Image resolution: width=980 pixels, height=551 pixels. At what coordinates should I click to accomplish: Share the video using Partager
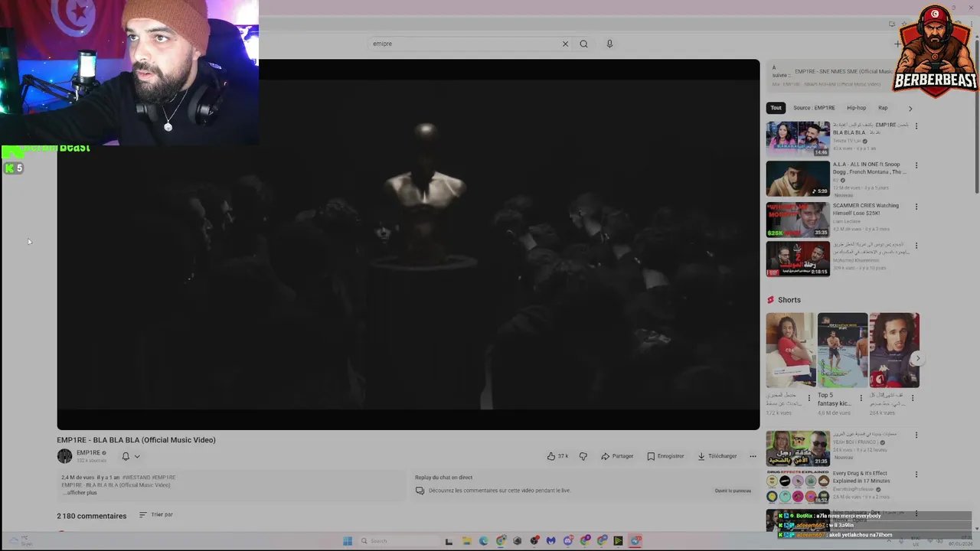pos(617,456)
